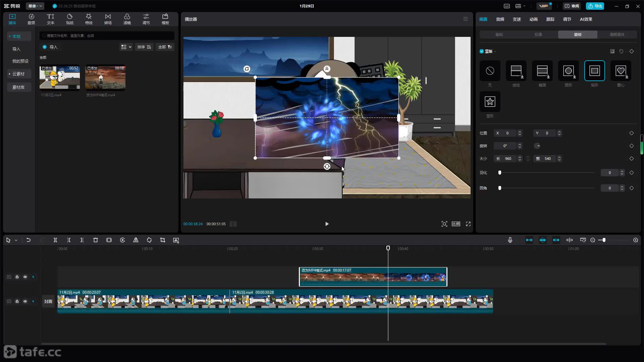The image size is (644, 362).
Task: Open 我的预设 my presets
Action: coord(20,61)
